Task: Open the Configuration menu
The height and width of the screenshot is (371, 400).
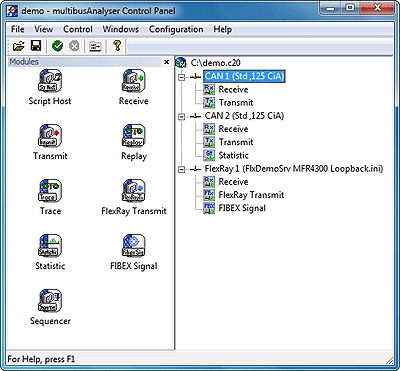Action: [176, 29]
